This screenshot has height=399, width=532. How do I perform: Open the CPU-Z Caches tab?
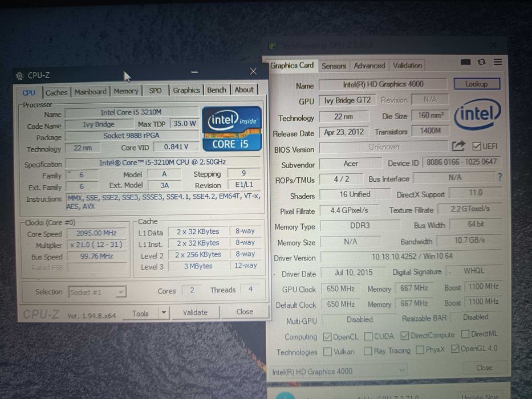[x=56, y=92]
